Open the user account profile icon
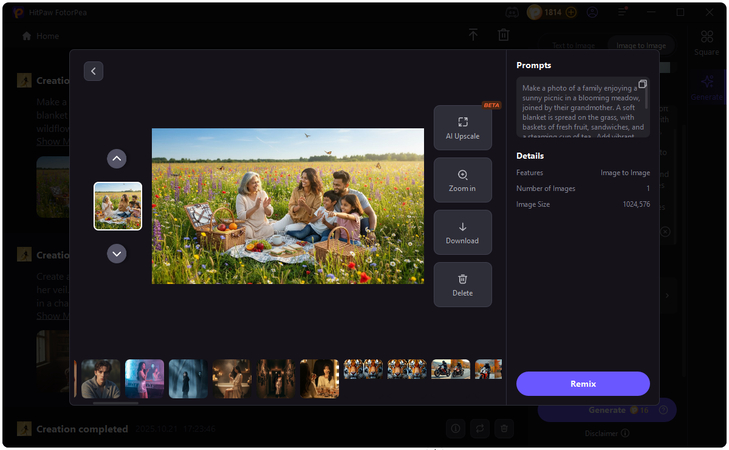Viewport: 729px width, 450px height. pos(592,12)
